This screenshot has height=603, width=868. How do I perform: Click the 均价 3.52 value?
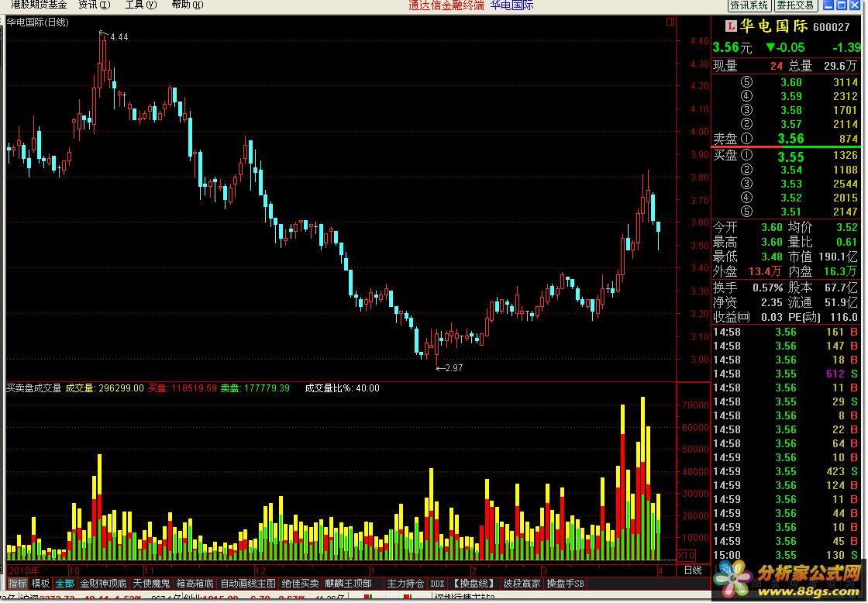click(x=847, y=227)
